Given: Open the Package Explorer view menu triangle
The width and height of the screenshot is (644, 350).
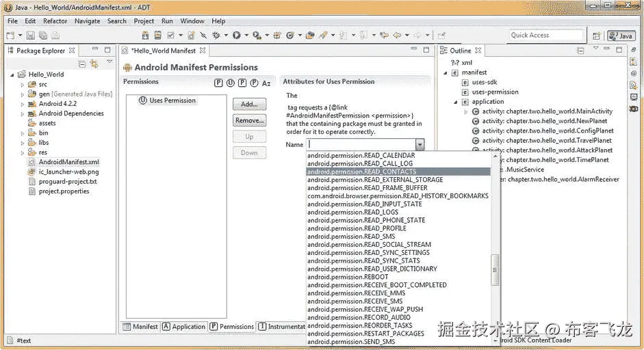Looking at the screenshot, I should [x=110, y=62].
